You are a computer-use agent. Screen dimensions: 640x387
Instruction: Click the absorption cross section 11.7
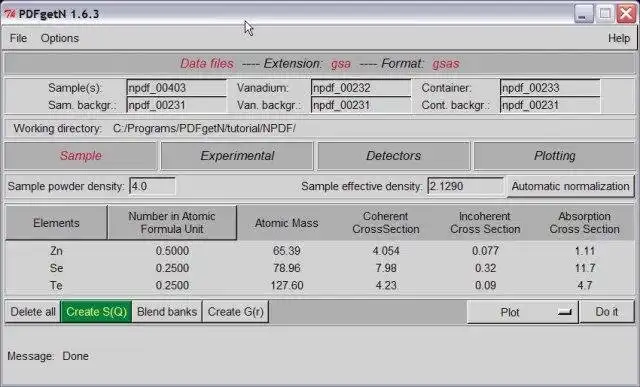pos(584,268)
